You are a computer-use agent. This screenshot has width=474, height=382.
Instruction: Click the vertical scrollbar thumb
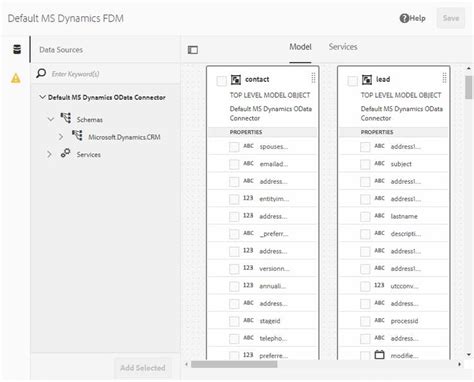tap(469, 87)
